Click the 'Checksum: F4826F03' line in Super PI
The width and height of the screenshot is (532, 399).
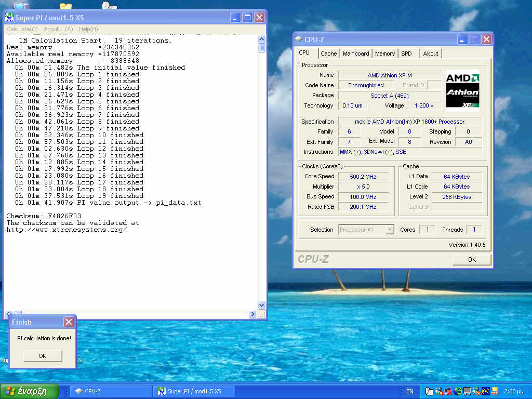point(44,216)
